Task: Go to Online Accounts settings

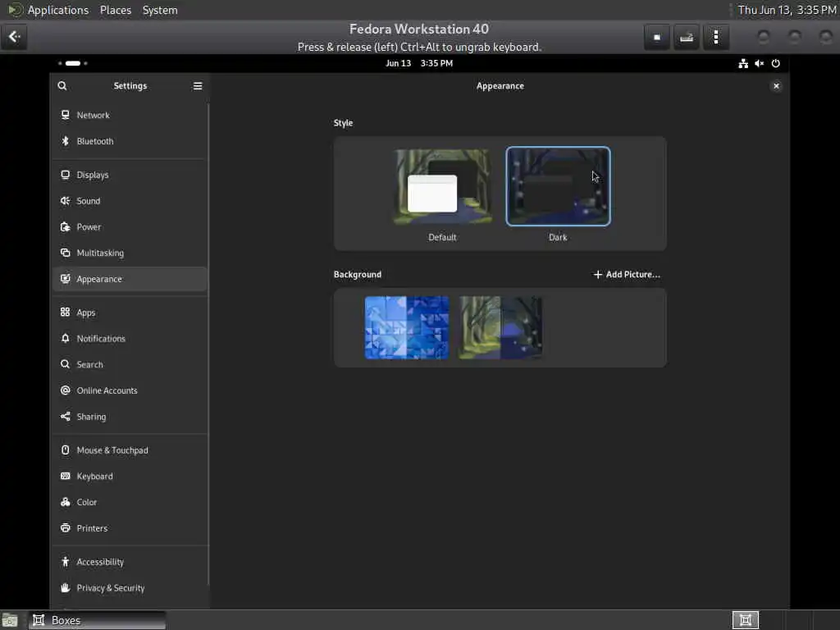Action: click(130, 390)
